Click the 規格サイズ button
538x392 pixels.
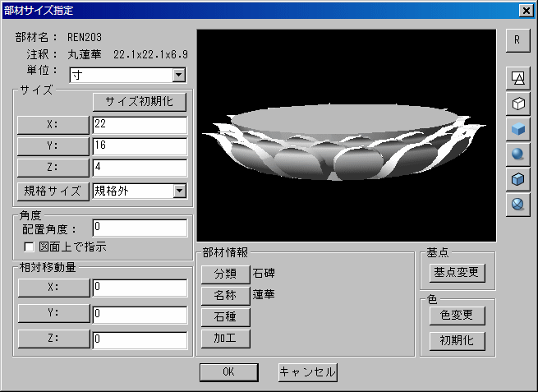tap(53, 191)
